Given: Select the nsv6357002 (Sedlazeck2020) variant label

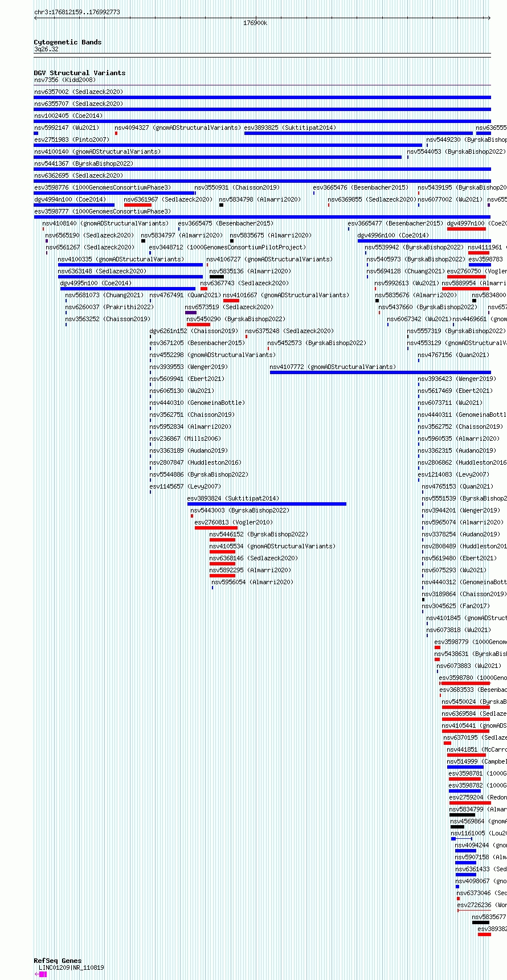Looking at the screenshot, I should [x=79, y=92].
